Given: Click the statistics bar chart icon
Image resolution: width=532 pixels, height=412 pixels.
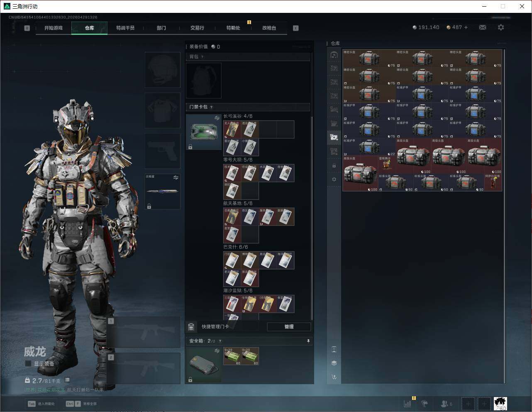Looking at the screenshot, I should (408, 404).
